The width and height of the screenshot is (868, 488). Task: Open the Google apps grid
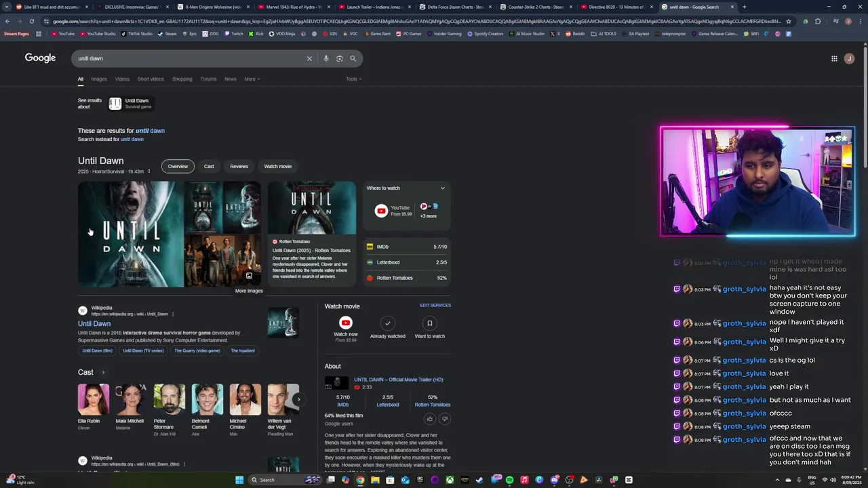(x=834, y=58)
